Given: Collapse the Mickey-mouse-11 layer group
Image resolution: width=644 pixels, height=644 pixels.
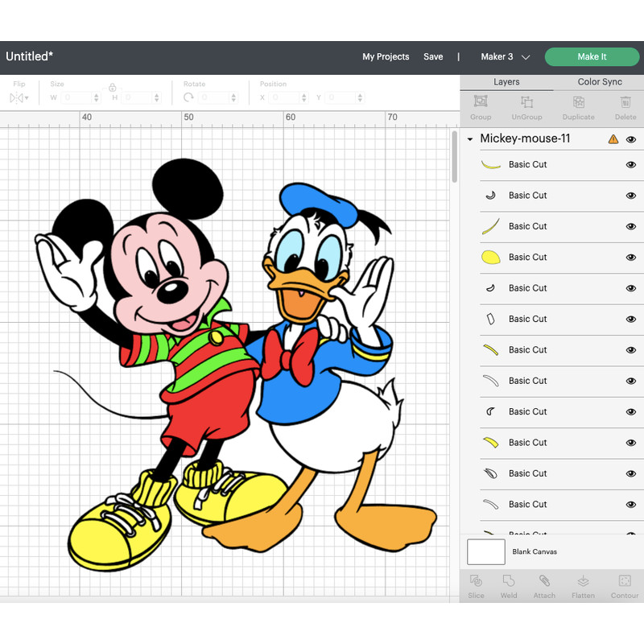Looking at the screenshot, I should click(469, 138).
